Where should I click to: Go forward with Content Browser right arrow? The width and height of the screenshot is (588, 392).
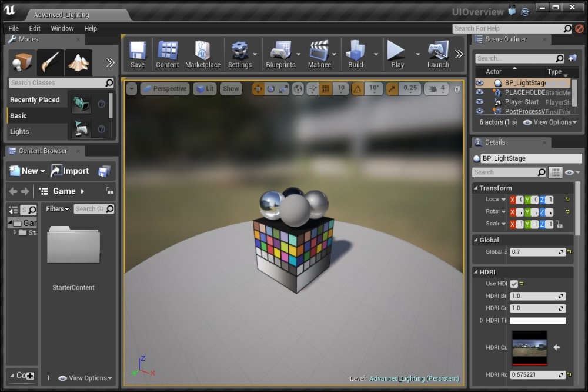(x=25, y=191)
